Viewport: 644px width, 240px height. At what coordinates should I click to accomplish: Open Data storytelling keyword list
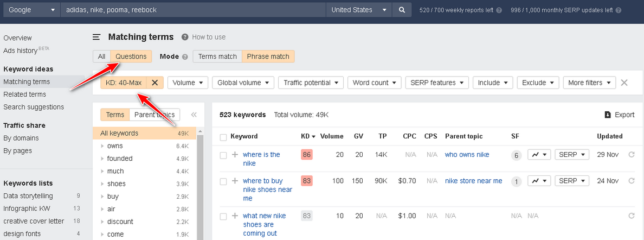pyautogui.click(x=28, y=196)
